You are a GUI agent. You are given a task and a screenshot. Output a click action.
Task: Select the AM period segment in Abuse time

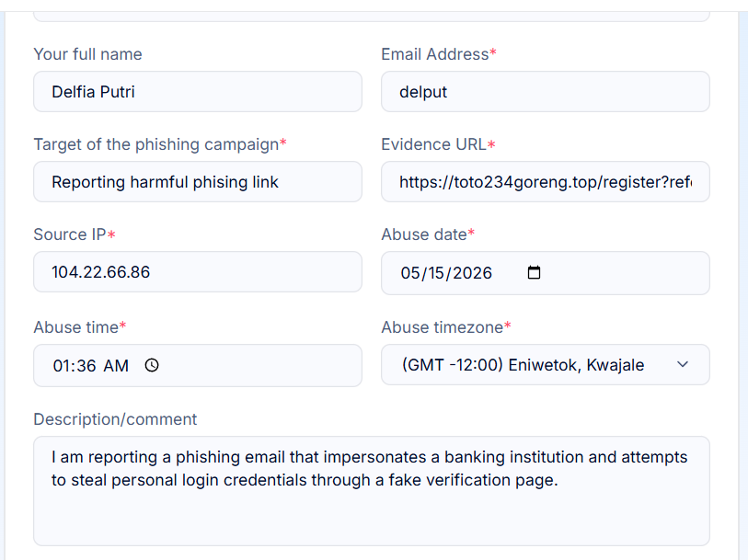point(116,366)
